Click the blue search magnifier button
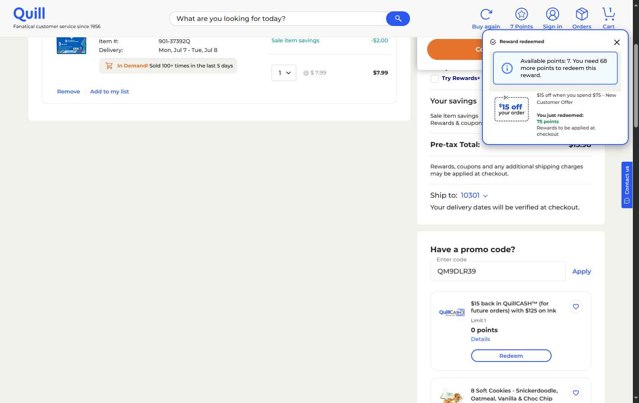639x403 pixels. tap(398, 18)
